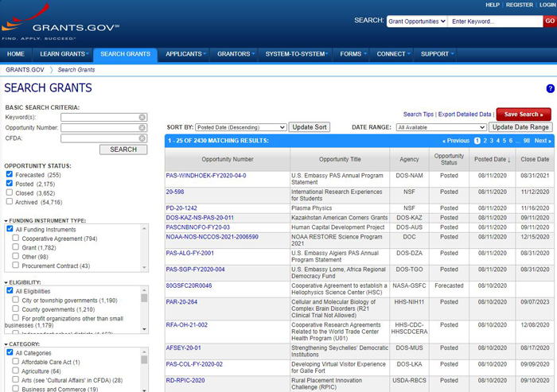The height and width of the screenshot is (392, 557).
Task: Click the blue help question mark icon
Action: (550, 88)
